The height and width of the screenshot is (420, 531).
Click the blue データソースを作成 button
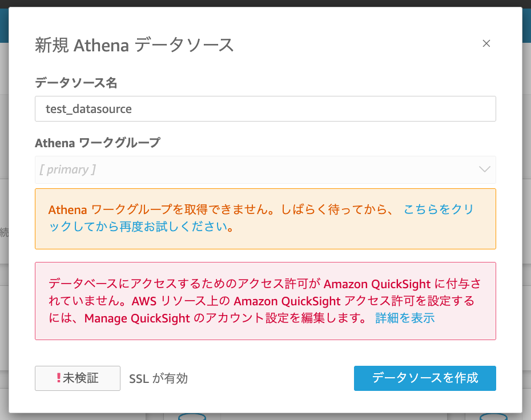425,378
